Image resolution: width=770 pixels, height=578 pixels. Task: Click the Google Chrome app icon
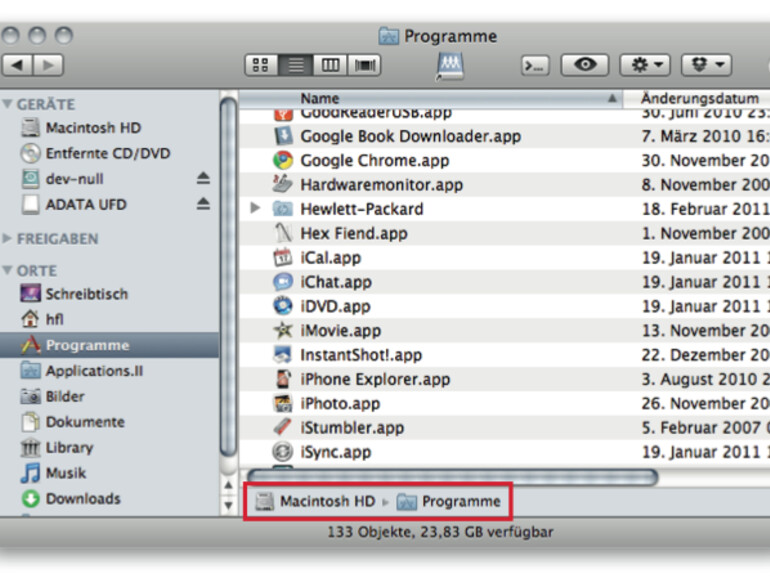(x=283, y=160)
